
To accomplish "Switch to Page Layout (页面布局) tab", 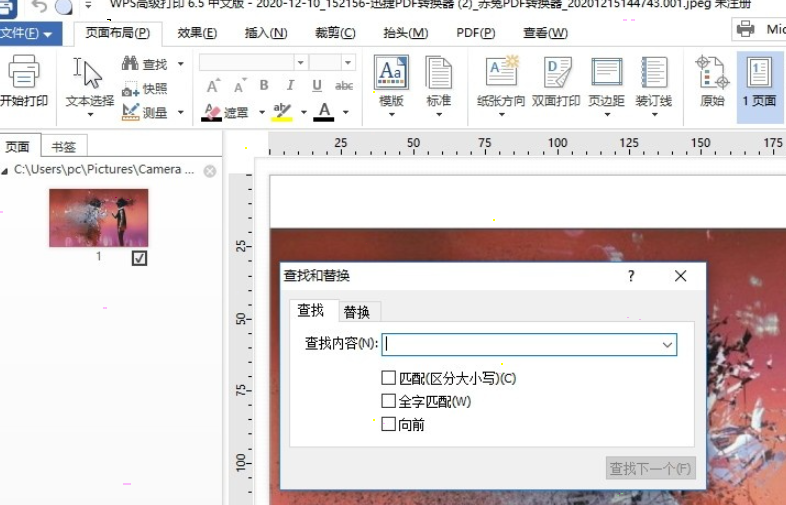I will (118, 34).
